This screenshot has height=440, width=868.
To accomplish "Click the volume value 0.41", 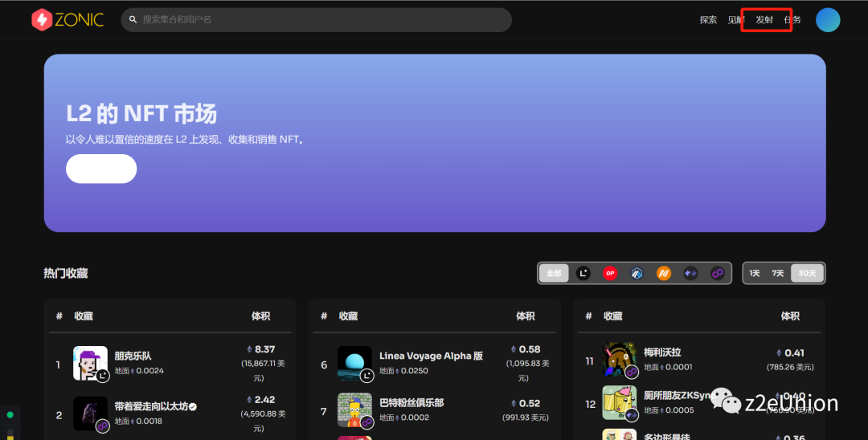I will click(794, 352).
